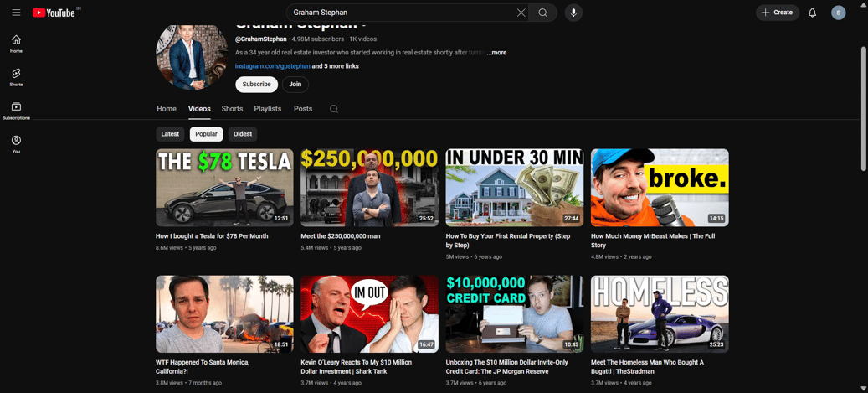Viewport: 868px width, 393px height.
Task: Go to Home in sidebar
Action: [x=16, y=44]
